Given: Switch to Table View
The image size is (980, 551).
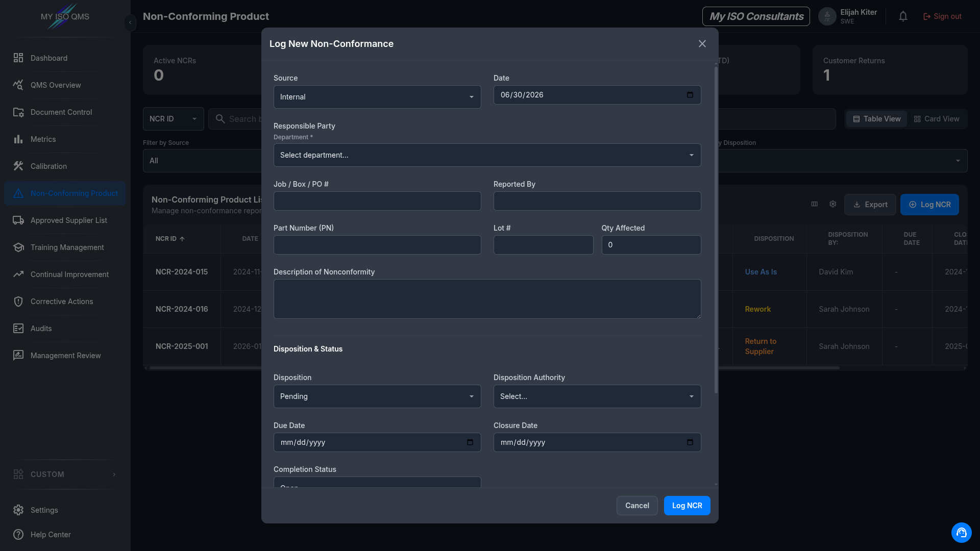Looking at the screenshot, I should point(877,119).
